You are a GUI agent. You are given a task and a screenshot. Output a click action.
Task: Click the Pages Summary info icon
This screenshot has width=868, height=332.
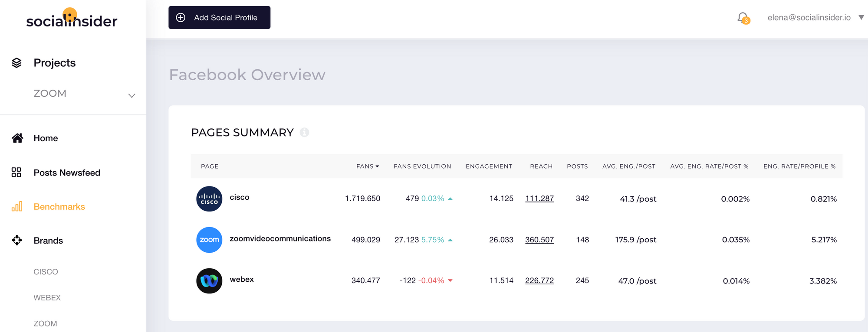point(305,132)
